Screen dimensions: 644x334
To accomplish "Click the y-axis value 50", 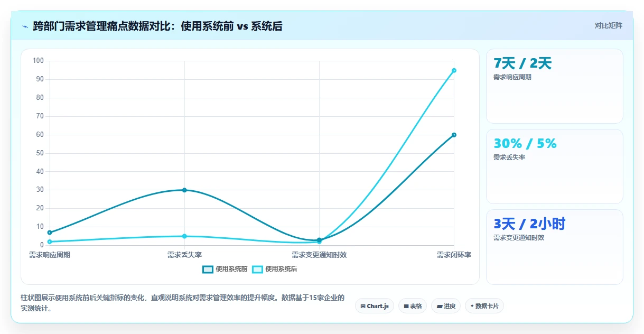I will point(40,153).
